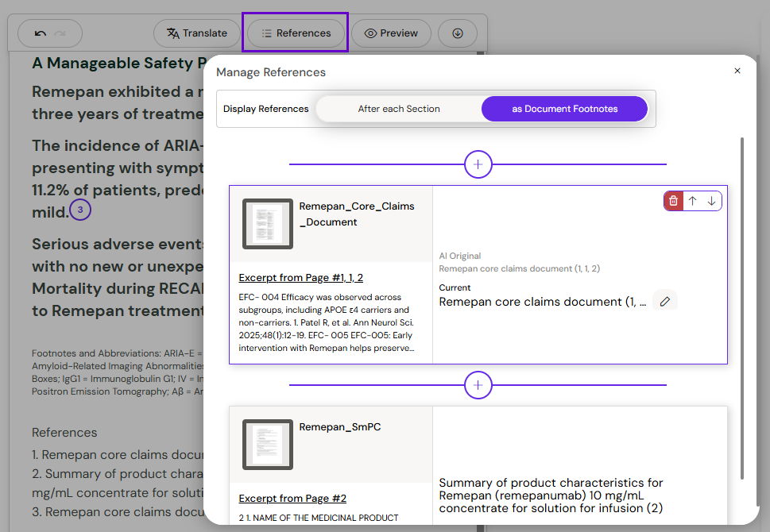Click document reference 1 list entry

[x=118, y=455]
